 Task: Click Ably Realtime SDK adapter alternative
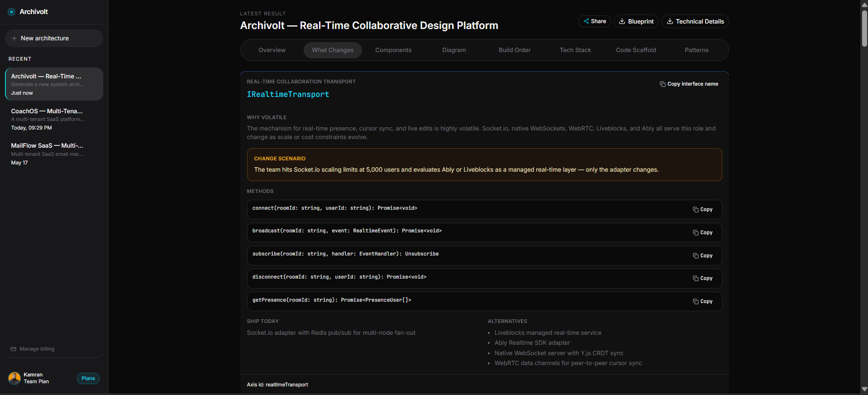point(532,343)
